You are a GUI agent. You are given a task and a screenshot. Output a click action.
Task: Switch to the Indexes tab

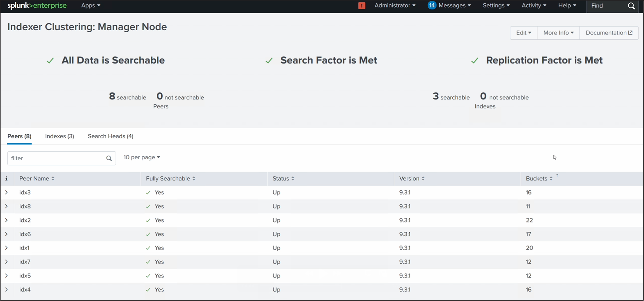pyautogui.click(x=59, y=136)
